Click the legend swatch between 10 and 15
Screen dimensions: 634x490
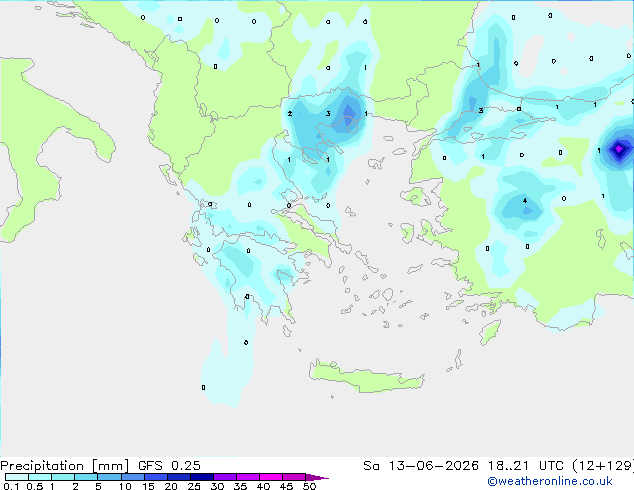pyautogui.click(x=133, y=477)
